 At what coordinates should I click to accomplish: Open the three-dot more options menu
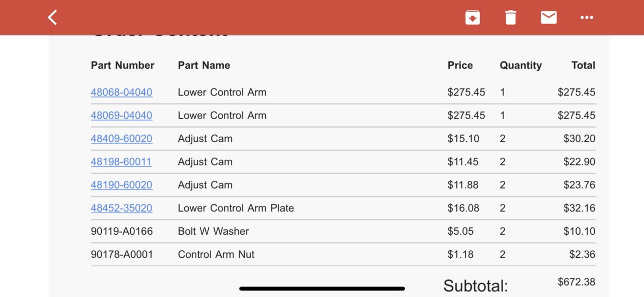[x=587, y=18]
